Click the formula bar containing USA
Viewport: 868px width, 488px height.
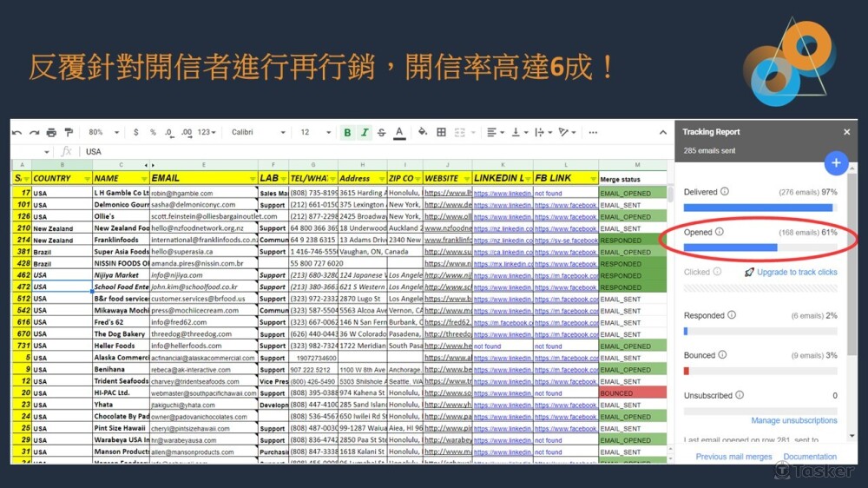tap(377, 152)
